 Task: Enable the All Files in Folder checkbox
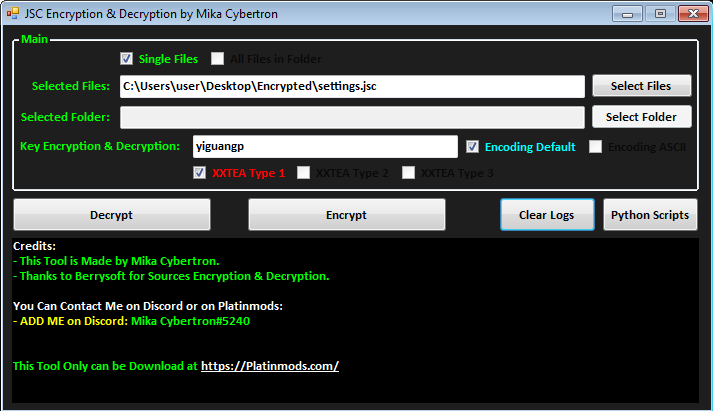pos(218,59)
